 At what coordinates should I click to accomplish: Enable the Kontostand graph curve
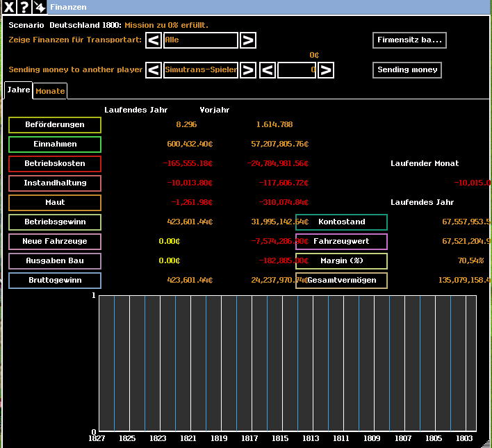(x=341, y=222)
